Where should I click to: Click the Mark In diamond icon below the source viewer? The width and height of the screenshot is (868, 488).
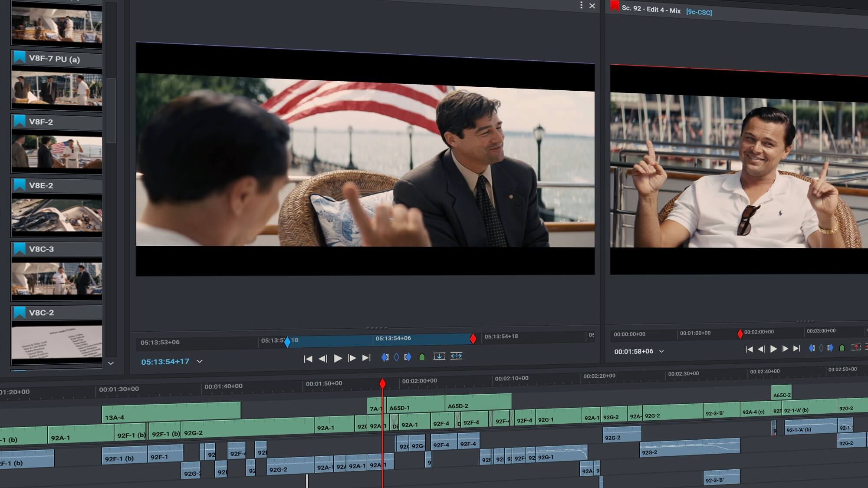pos(385,356)
